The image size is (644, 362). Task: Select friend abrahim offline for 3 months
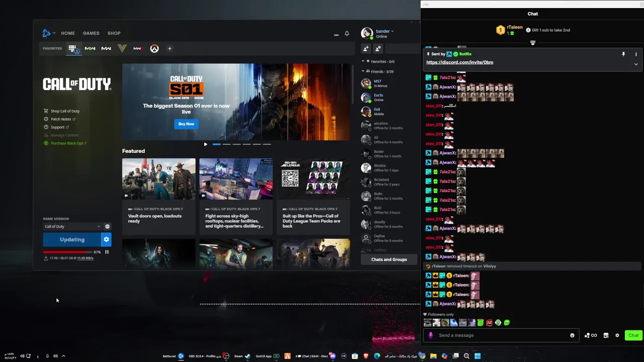tap(389, 126)
